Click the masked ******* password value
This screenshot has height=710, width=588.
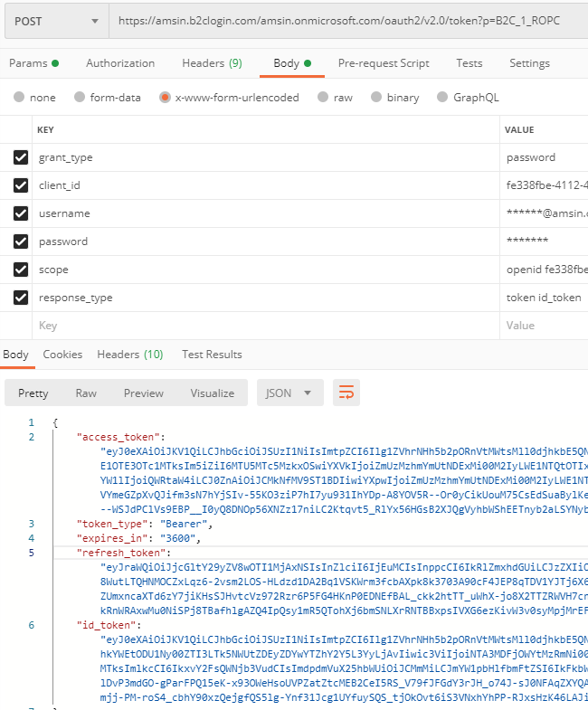click(544, 241)
